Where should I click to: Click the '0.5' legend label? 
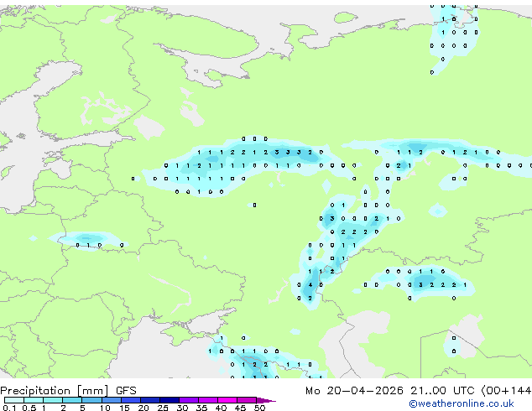29,408
